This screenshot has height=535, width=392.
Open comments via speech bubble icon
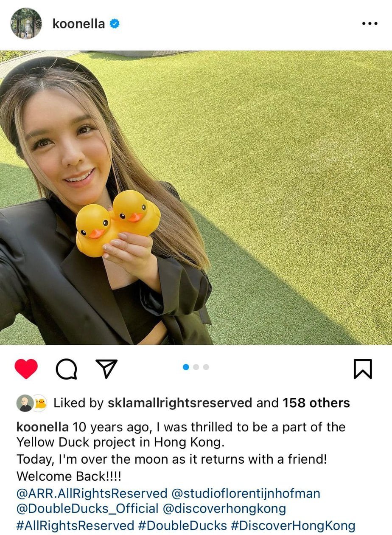66,369
